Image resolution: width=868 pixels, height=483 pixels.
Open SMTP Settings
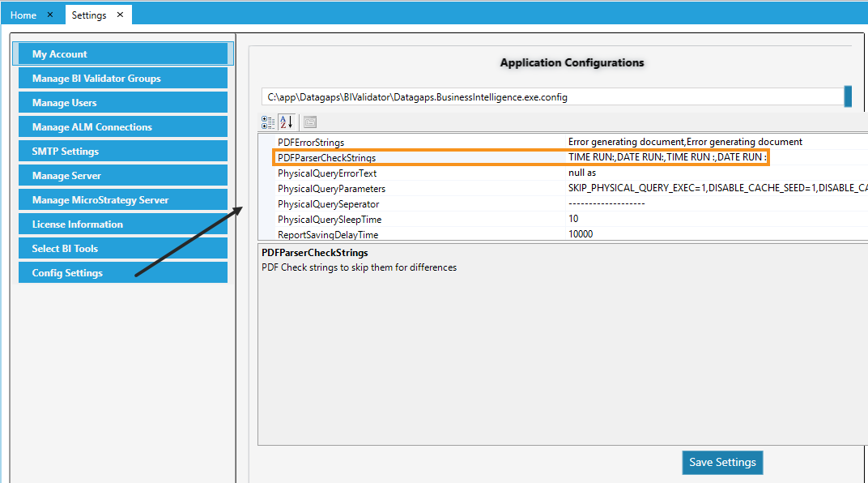pyautogui.click(x=123, y=152)
